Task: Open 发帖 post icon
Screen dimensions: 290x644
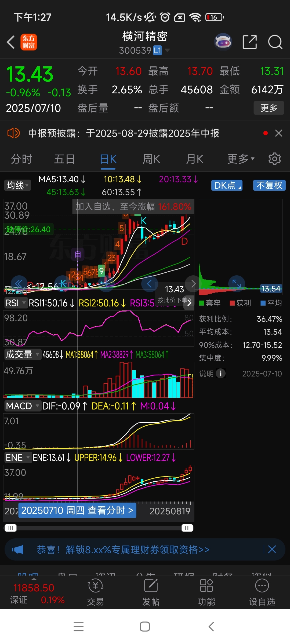Action: [x=151, y=592]
